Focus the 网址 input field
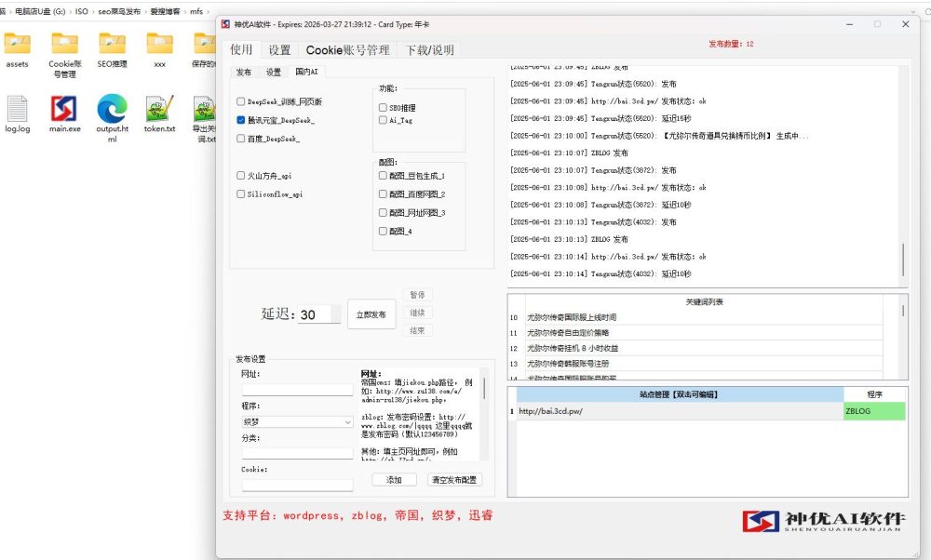Image resolution: width=931 pixels, height=560 pixels. pos(298,390)
